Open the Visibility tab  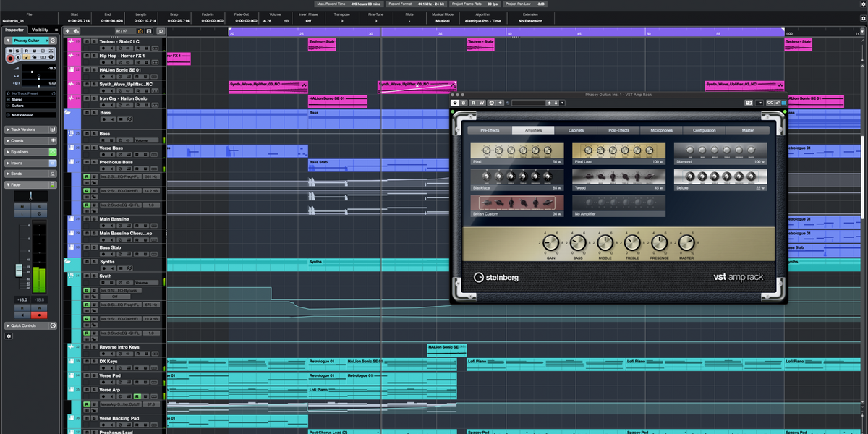41,30
